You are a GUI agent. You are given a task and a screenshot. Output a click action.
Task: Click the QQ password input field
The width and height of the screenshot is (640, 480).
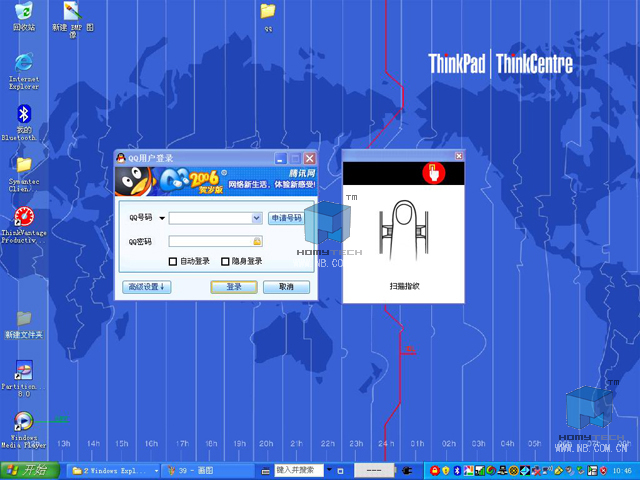[x=210, y=241]
